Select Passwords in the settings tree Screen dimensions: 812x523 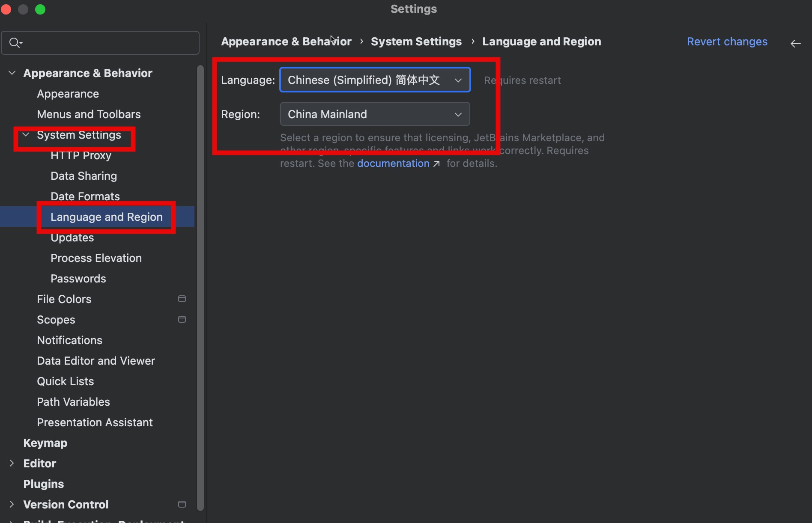(x=78, y=279)
